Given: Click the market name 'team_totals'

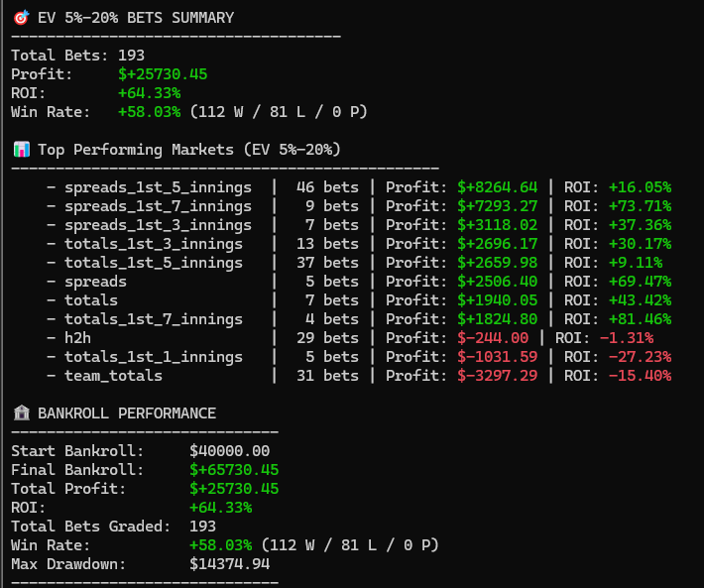Looking at the screenshot, I should [114, 376].
